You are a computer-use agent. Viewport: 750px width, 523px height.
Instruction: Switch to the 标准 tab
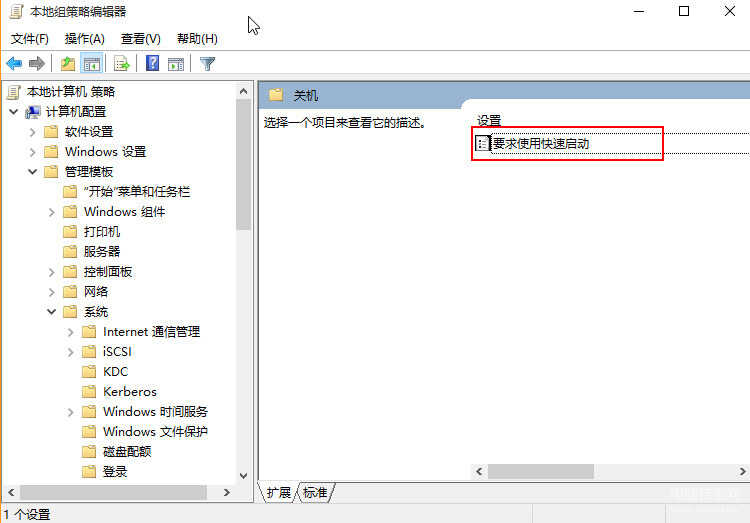pyautogui.click(x=315, y=492)
